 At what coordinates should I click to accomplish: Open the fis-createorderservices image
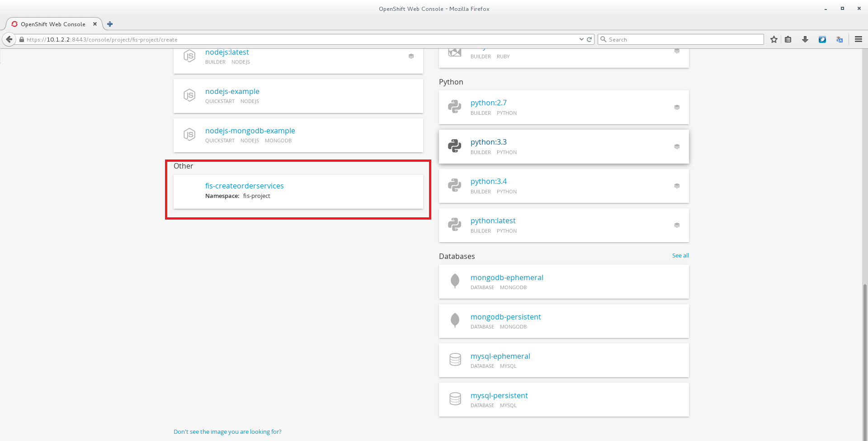[x=245, y=186]
